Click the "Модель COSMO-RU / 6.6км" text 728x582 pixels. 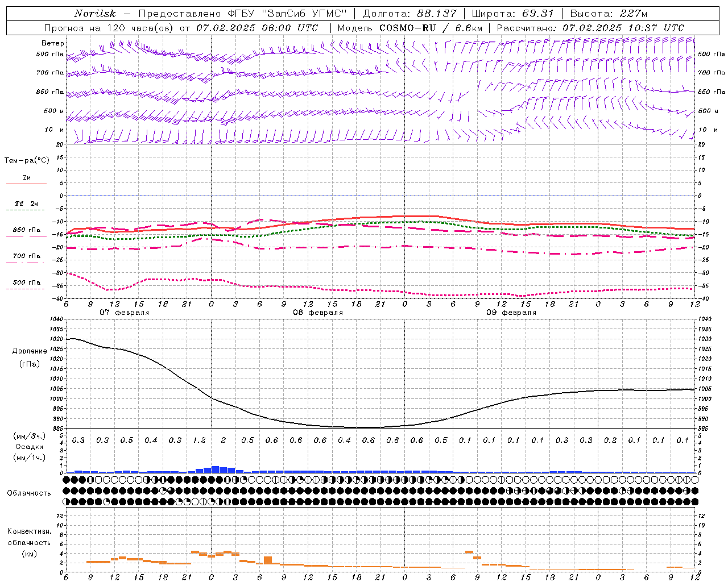(x=410, y=28)
